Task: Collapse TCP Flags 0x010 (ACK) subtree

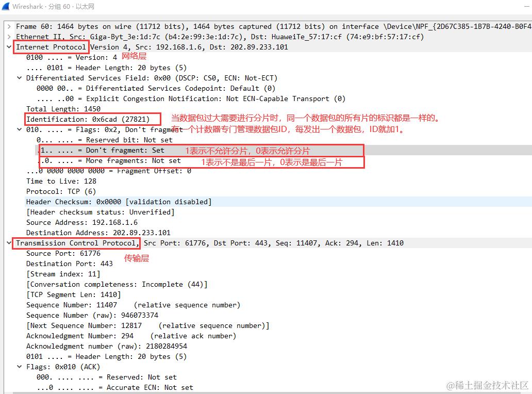Action: [20, 367]
